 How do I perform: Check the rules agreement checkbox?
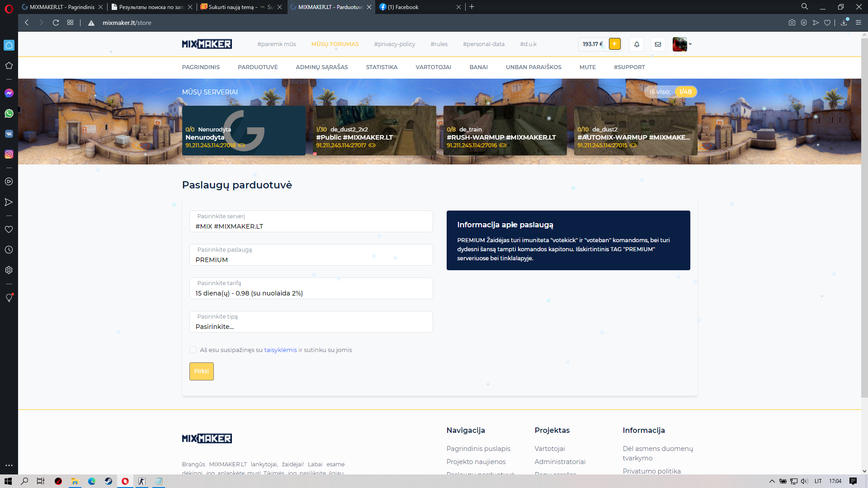(x=193, y=350)
